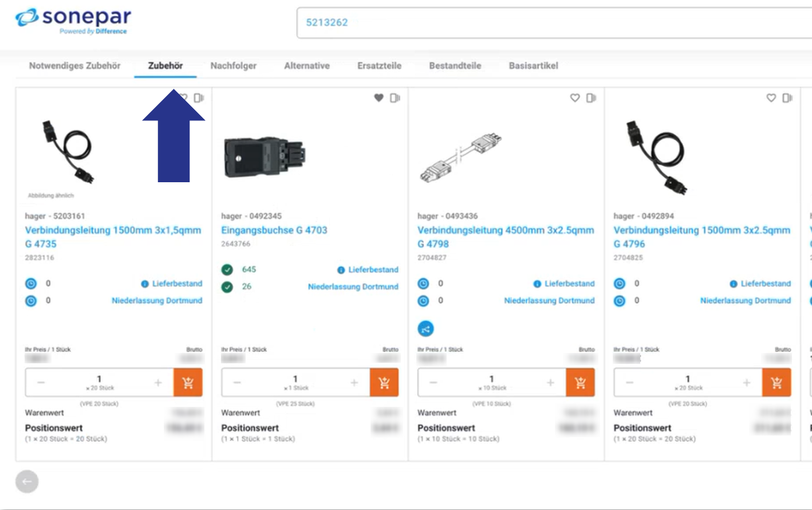Select article number text hager - 0492894
The width and height of the screenshot is (812, 510).
(644, 216)
